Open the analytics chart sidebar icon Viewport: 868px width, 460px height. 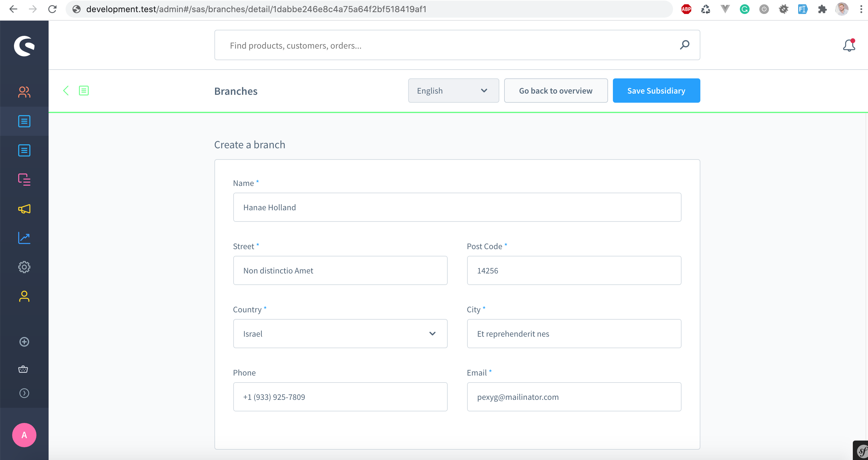[x=24, y=238]
